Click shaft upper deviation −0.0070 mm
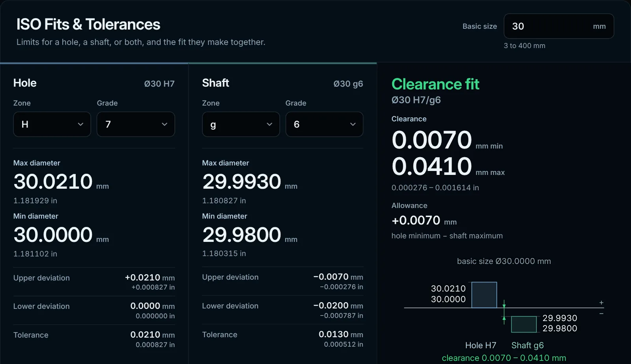Screen dimensions: 631x364 (338, 277)
